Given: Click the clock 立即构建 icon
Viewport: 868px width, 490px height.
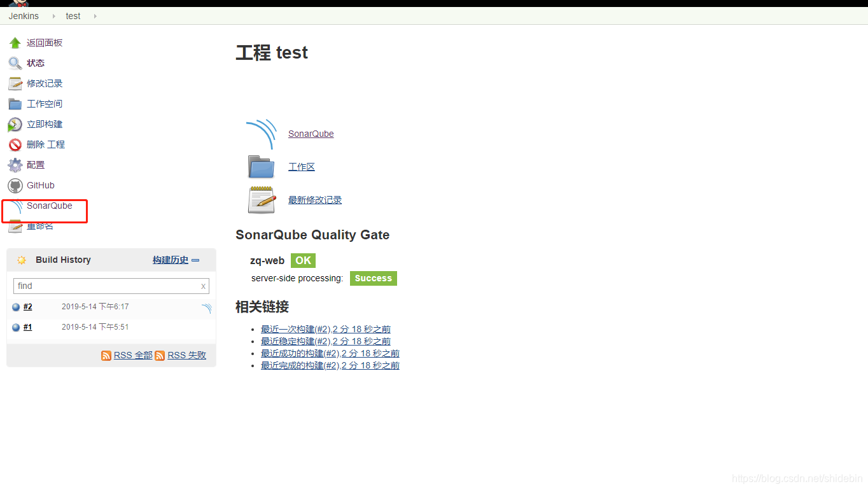Looking at the screenshot, I should (15, 124).
